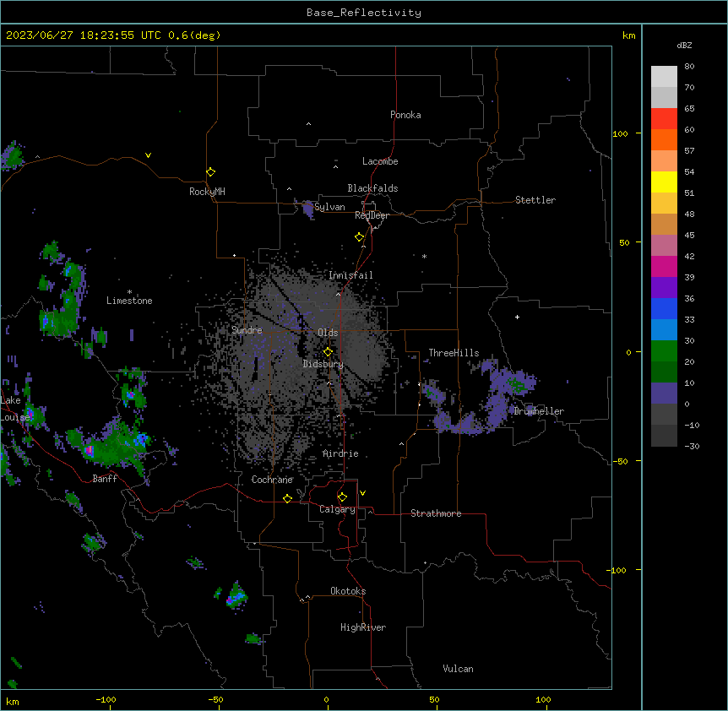Click the Banff town label
Screen dimensions: 728x711
pyautogui.click(x=105, y=479)
